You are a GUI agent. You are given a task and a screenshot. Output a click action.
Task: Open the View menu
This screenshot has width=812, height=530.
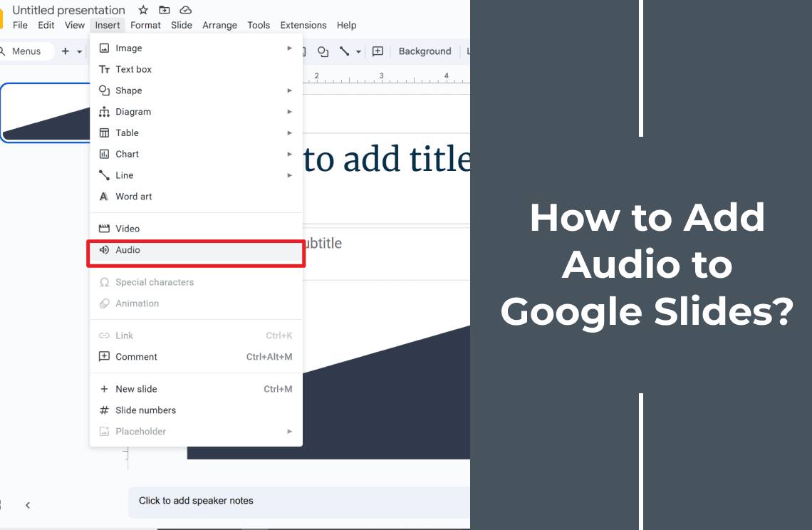[x=75, y=25]
